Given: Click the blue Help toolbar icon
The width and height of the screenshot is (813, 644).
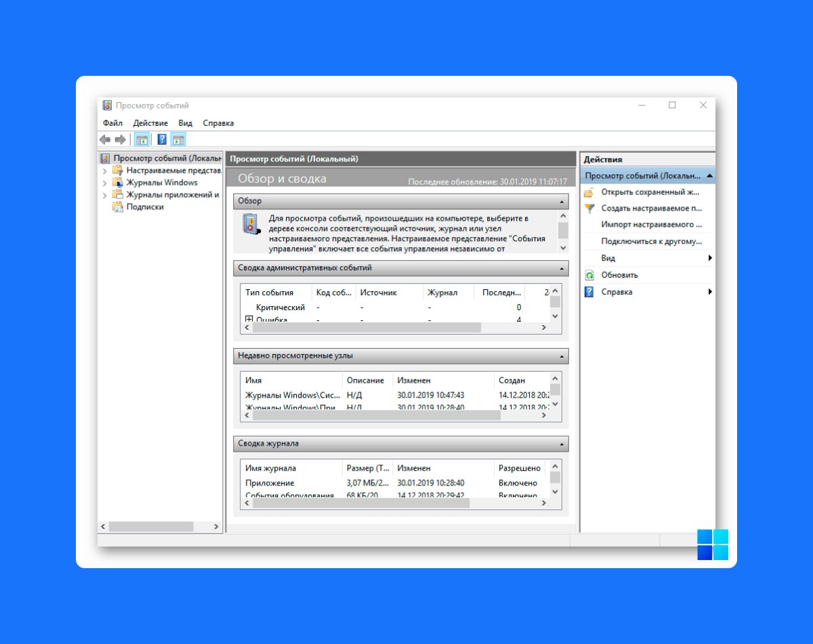Looking at the screenshot, I should (162, 139).
